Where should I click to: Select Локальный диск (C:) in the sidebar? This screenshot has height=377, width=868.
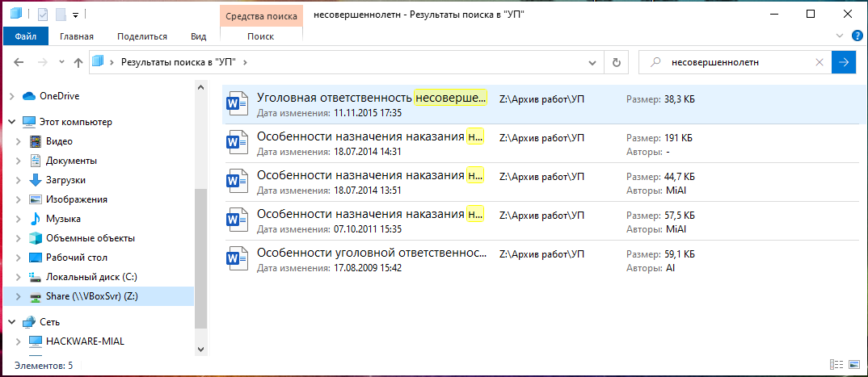86,277
